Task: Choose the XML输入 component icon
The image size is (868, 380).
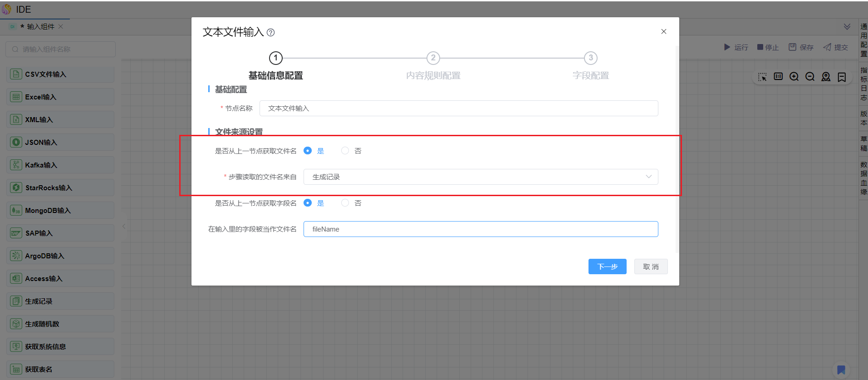Action: pos(16,119)
